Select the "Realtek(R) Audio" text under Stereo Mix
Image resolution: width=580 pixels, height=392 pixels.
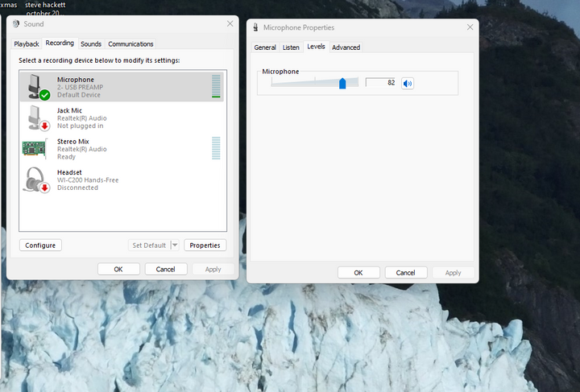pyautogui.click(x=81, y=149)
